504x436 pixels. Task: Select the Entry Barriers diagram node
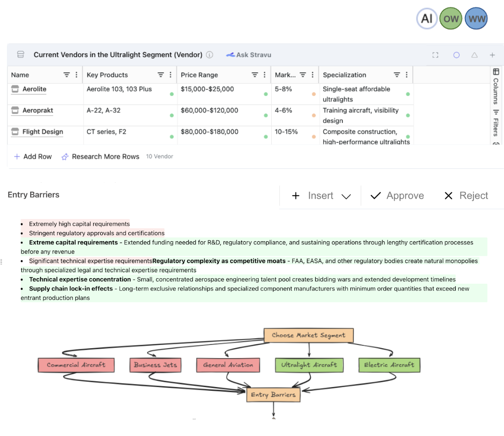click(x=273, y=395)
